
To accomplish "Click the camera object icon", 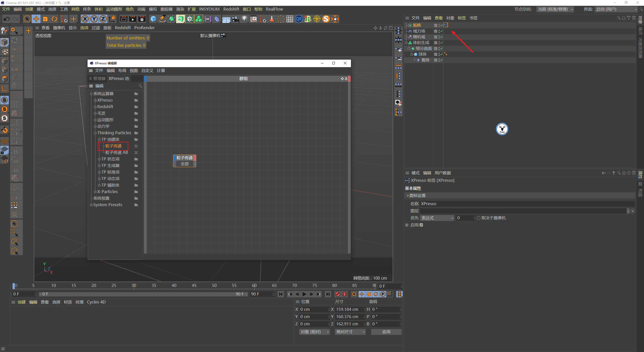I will click(x=235, y=19).
